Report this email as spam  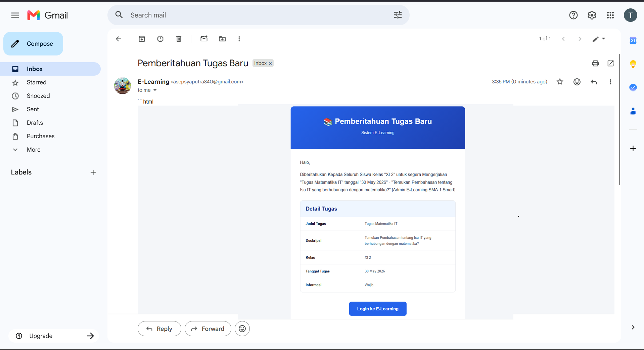click(160, 39)
